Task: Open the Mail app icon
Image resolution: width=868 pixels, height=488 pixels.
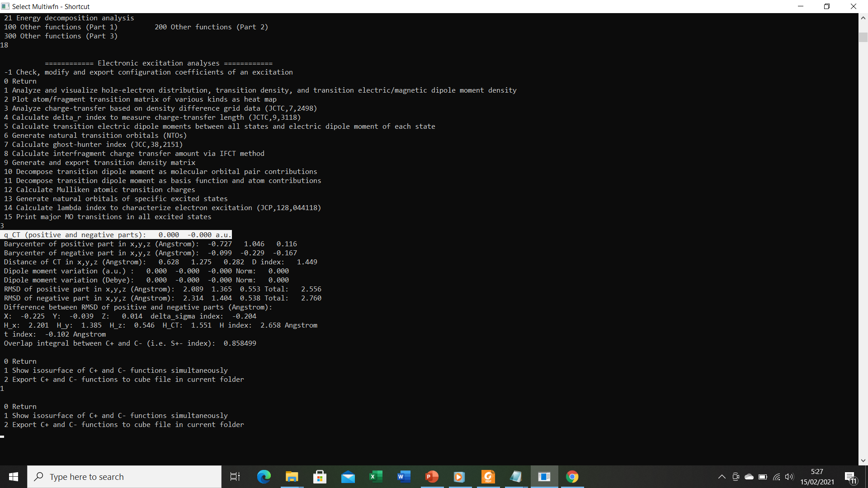Action: click(348, 477)
